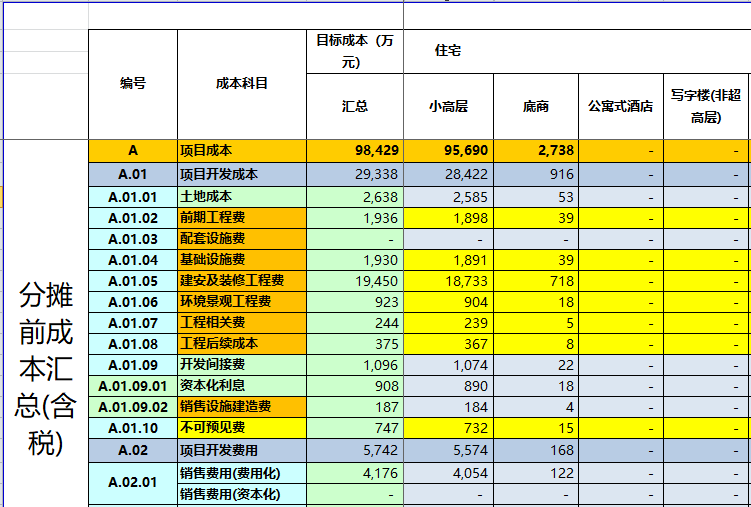Select the 项目成本 total value 98,429
This screenshot has height=507, width=751.
pos(354,150)
